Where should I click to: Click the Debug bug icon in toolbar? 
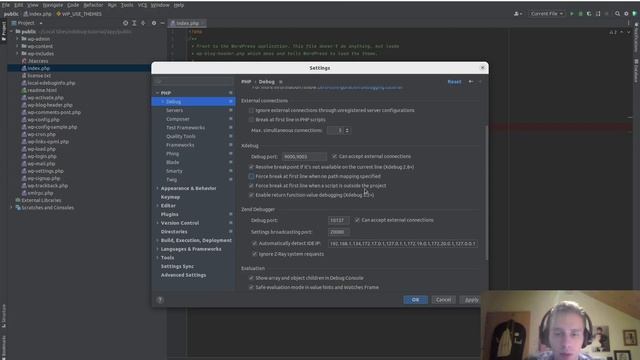[580, 13]
